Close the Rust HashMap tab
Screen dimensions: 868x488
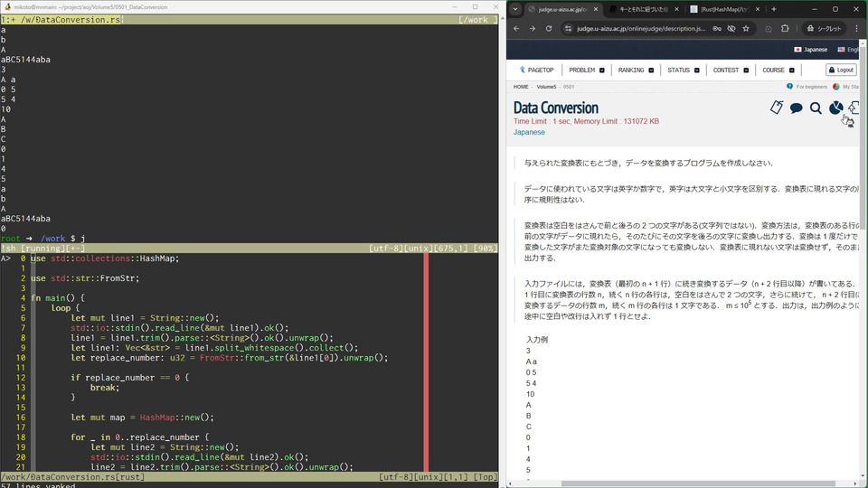(758, 9)
